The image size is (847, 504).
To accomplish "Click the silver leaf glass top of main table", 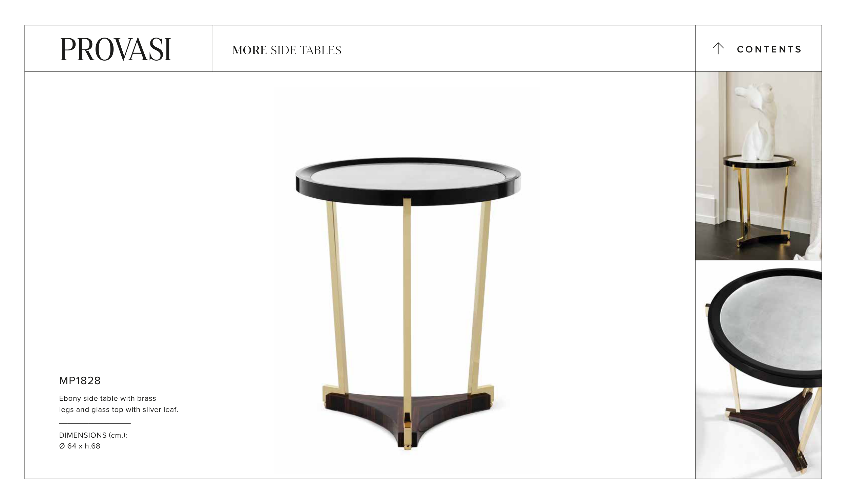I will 408,176.
